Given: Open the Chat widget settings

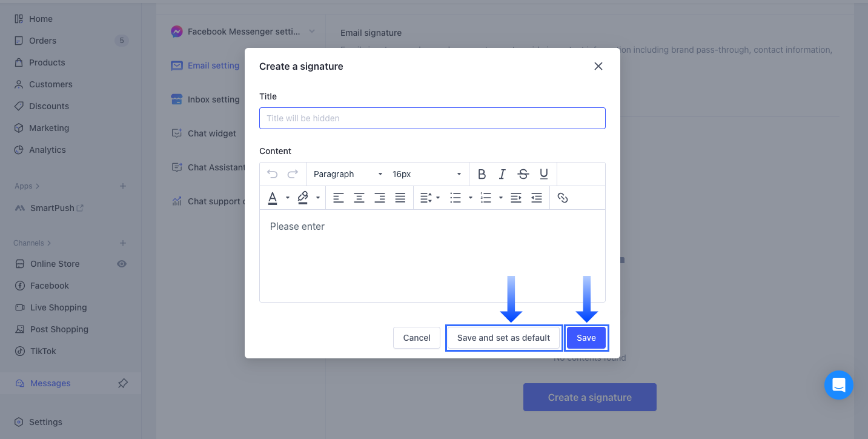Looking at the screenshot, I should [212, 133].
